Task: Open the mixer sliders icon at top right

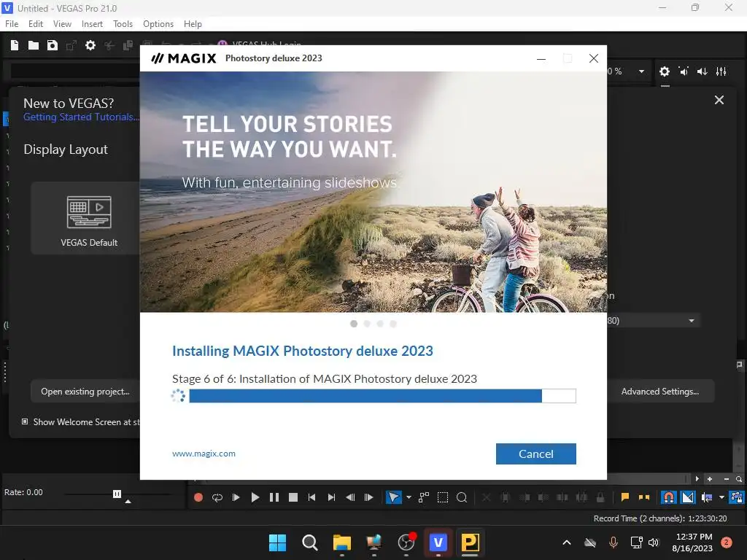Action: tap(721, 71)
